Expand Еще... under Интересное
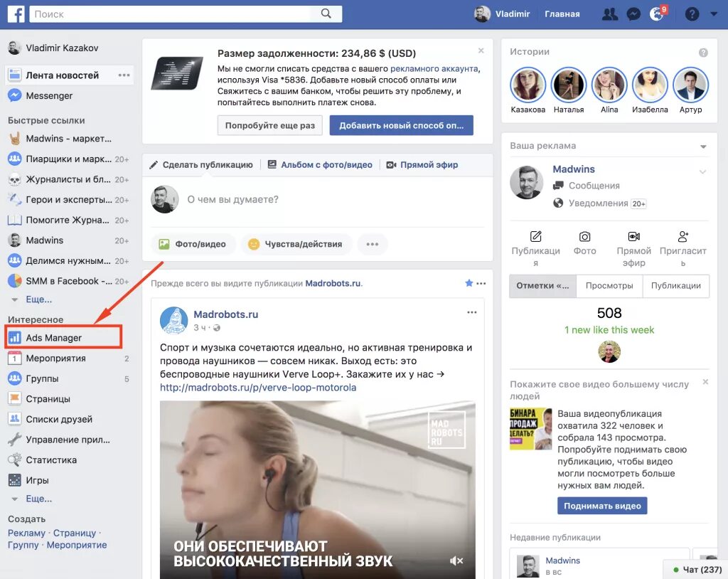The image size is (728, 579). 38,499
